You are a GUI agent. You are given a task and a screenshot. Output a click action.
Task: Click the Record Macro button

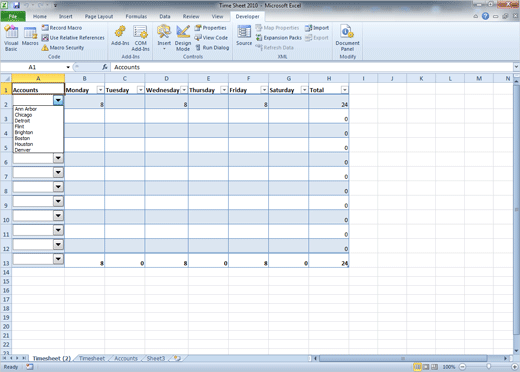click(x=62, y=28)
